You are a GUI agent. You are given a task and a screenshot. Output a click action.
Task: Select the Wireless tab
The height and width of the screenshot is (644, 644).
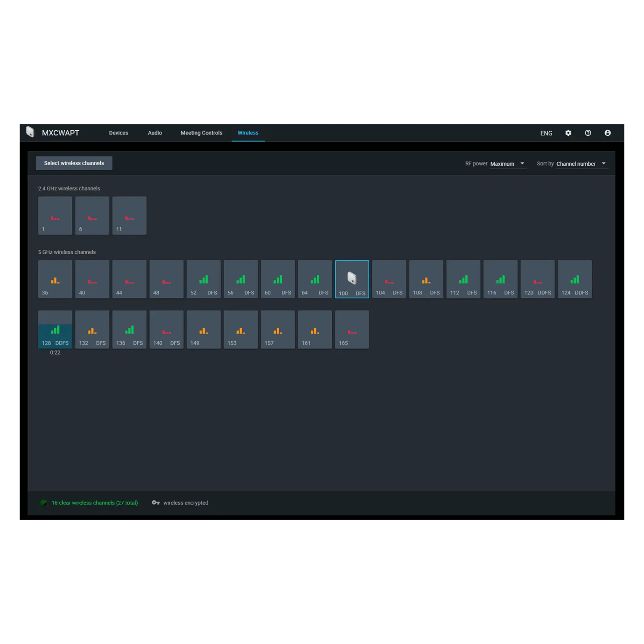coord(248,133)
